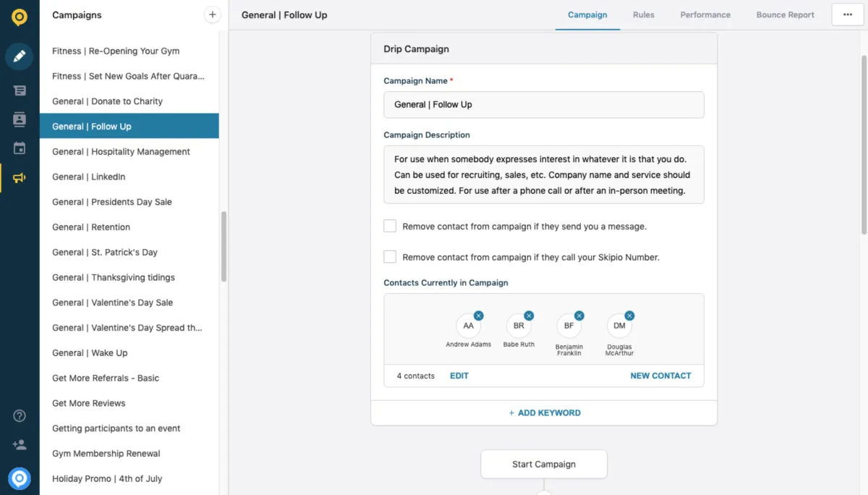The image size is (868, 495).
Task: Open the Performance tab
Action: pos(705,14)
